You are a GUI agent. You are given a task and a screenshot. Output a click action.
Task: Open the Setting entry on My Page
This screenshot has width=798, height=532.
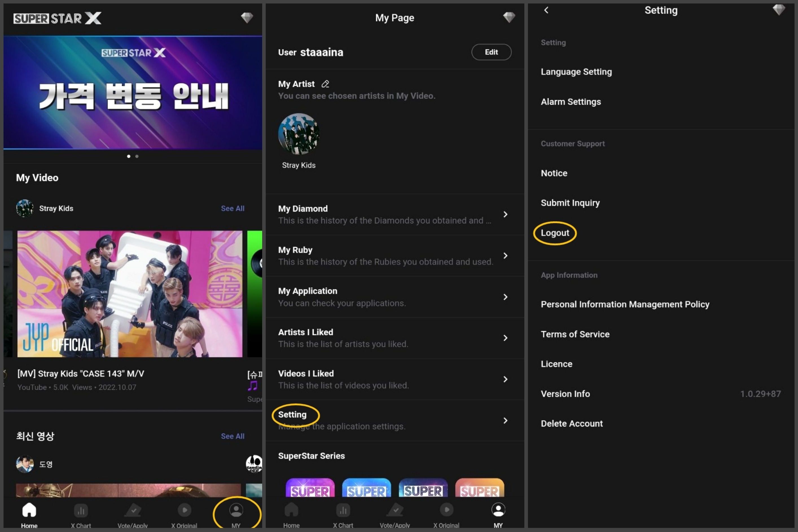395,420
